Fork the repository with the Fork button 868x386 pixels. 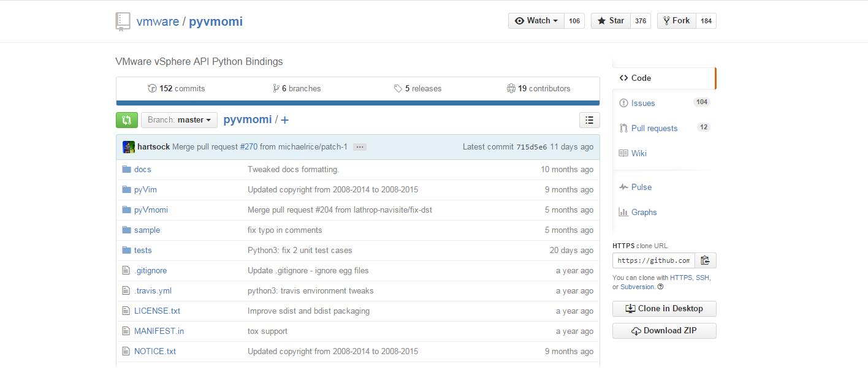[x=677, y=21]
